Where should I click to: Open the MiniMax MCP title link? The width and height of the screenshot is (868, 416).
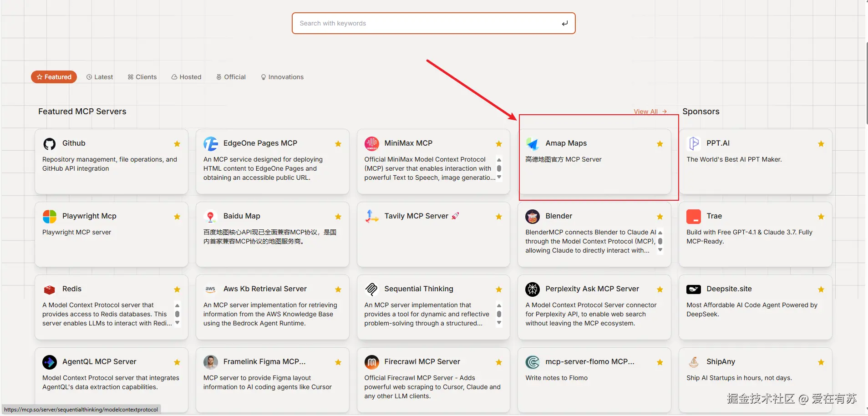tap(408, 143)
